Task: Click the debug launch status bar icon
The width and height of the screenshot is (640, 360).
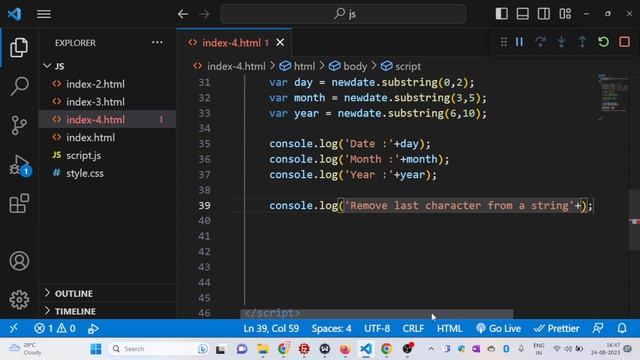Action: (x=93, y=328)
